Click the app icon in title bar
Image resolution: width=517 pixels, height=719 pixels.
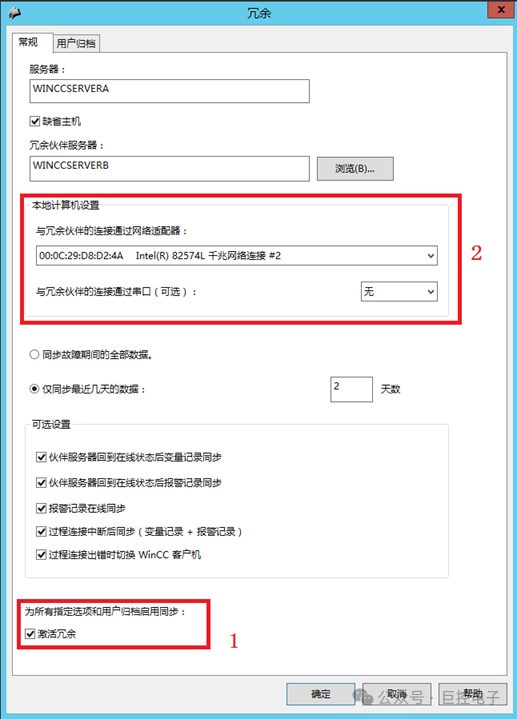[14, 13]
